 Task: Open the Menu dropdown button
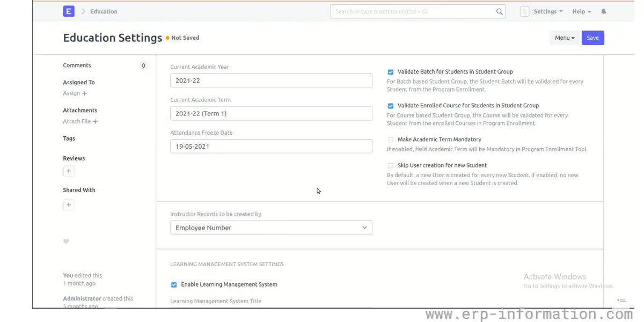pos(565,38)
